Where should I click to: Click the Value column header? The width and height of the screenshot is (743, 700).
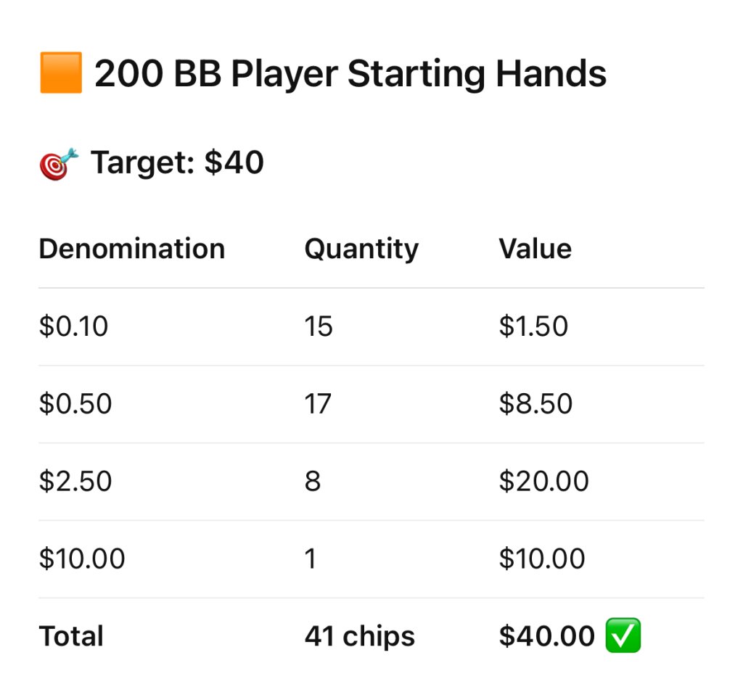535,249
